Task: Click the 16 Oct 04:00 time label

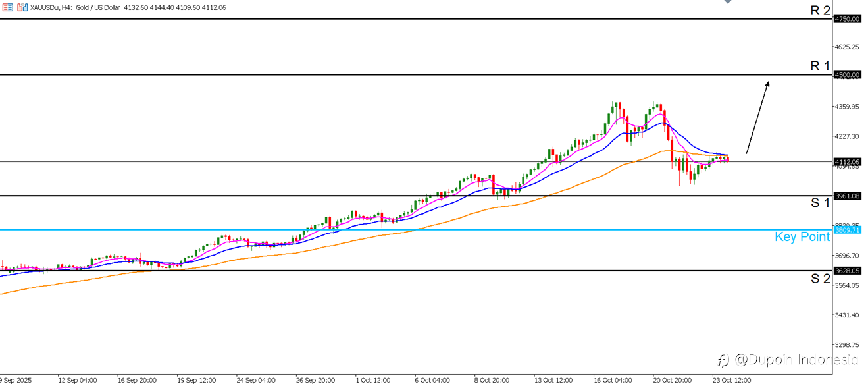Action: 613,380
